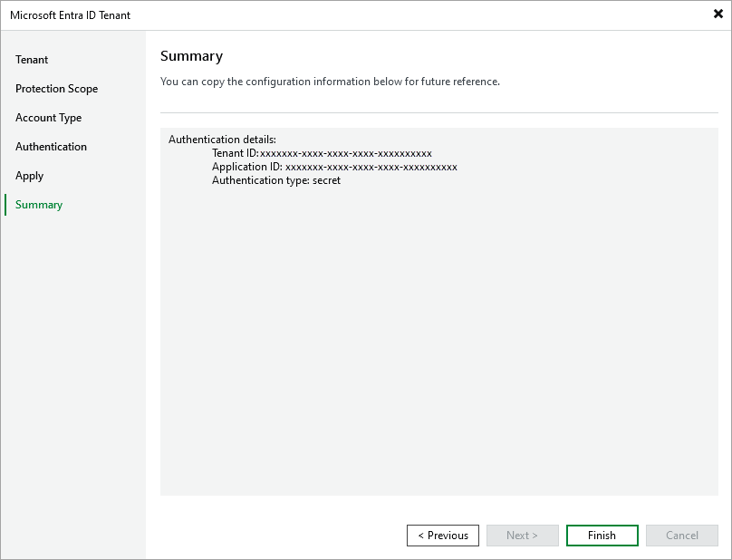This screenshot has width=732, height=560.
Task: Click the disabled Next button
Action: tap(523, 535)
